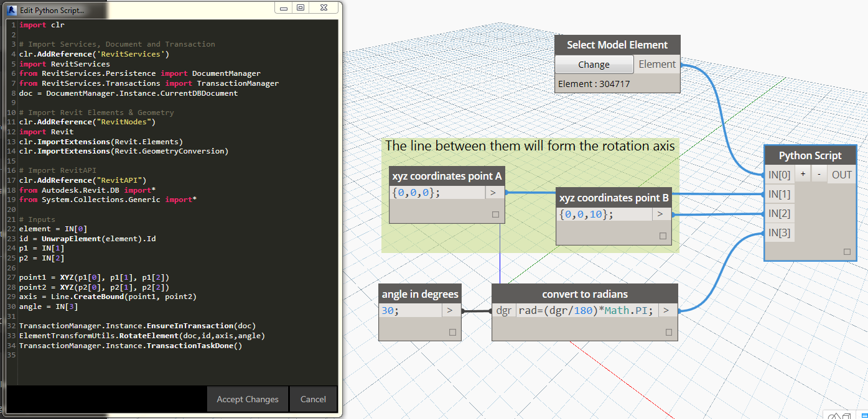Click Cancel in the Python script editor
The width and height of the screenshot is (868, 419).
(313, 399)
